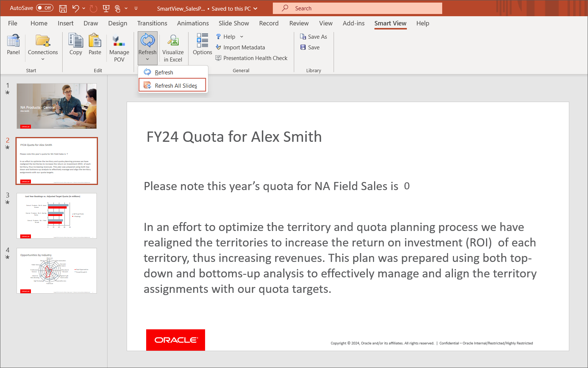Click the Save icon in title bar
This screenshot has width=588, height=368.
(x=63, y=8)
